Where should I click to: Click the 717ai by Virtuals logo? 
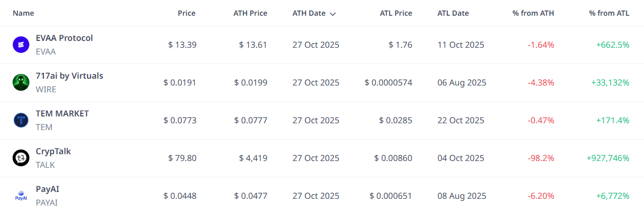[21, 82]
